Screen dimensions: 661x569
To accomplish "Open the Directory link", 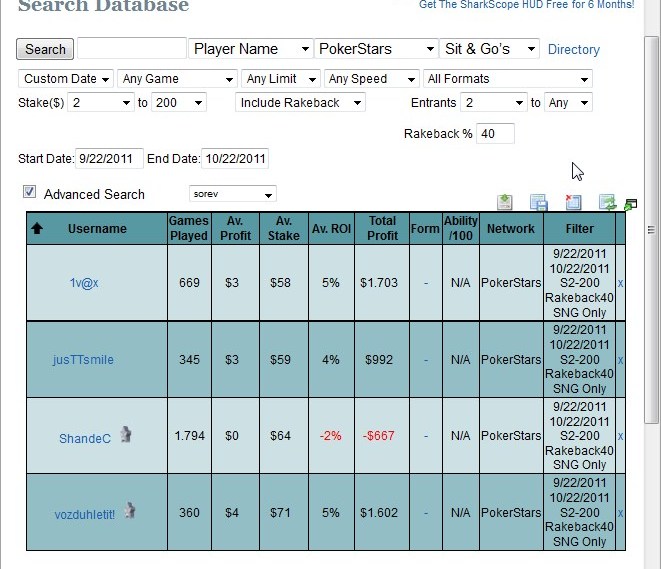I will (574, 49).
